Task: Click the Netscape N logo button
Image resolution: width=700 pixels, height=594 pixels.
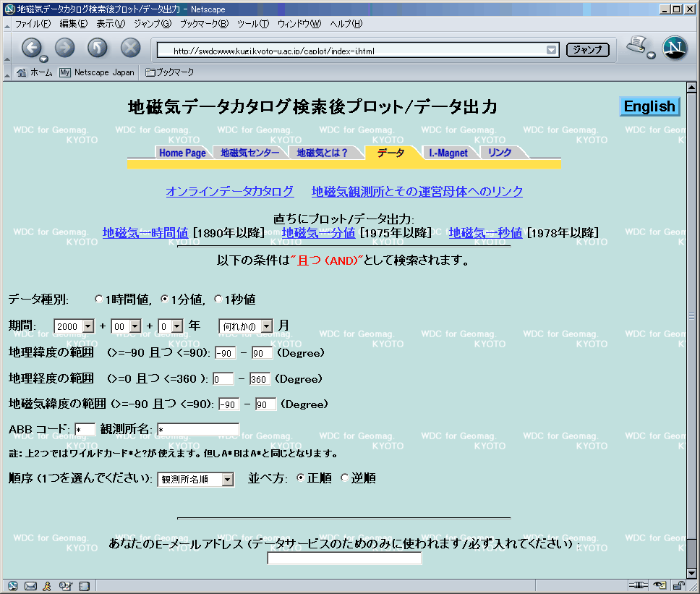Action: coord(675,47)
